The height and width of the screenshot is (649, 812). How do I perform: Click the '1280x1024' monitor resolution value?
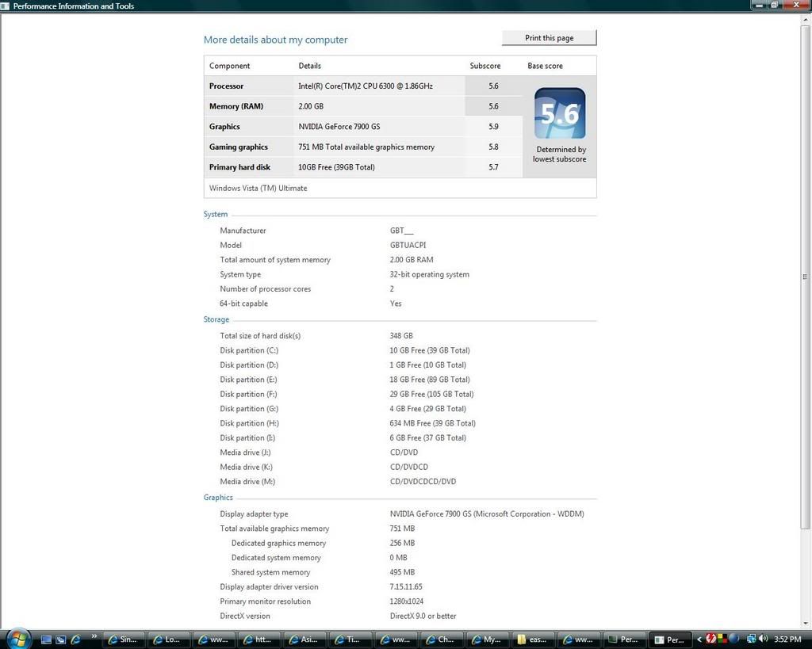pyautogui.click(x=407, y=601)
